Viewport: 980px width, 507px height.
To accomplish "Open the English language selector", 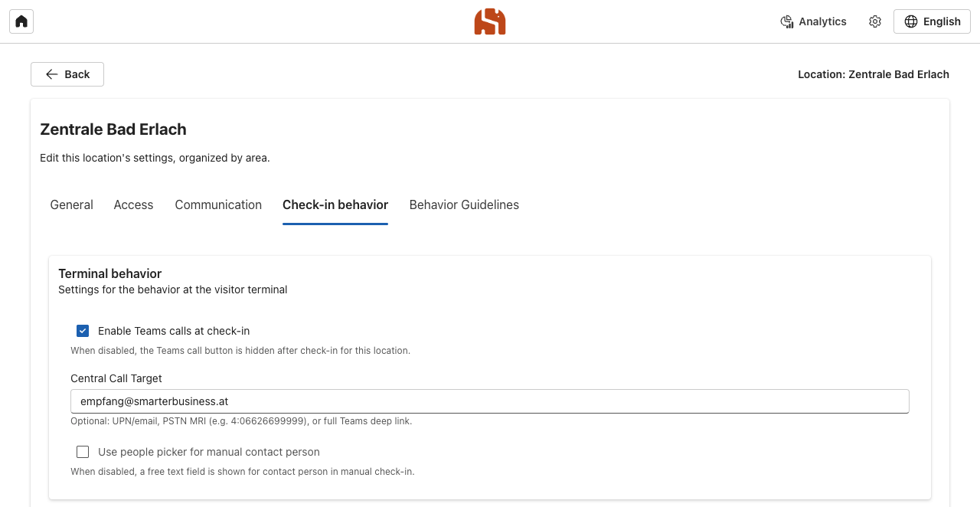I will (932, 21).
